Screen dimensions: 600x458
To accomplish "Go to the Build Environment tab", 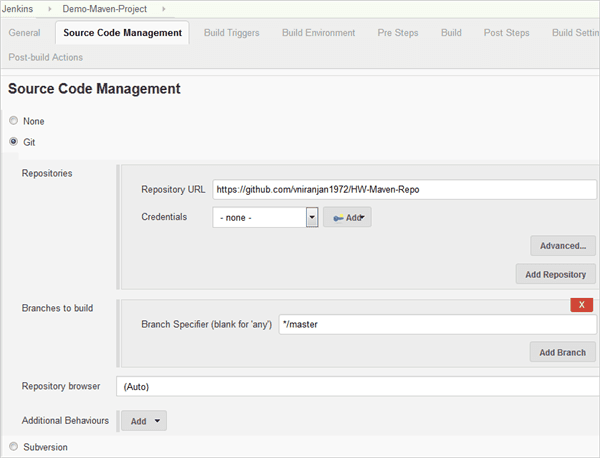I will coord(318,33).
